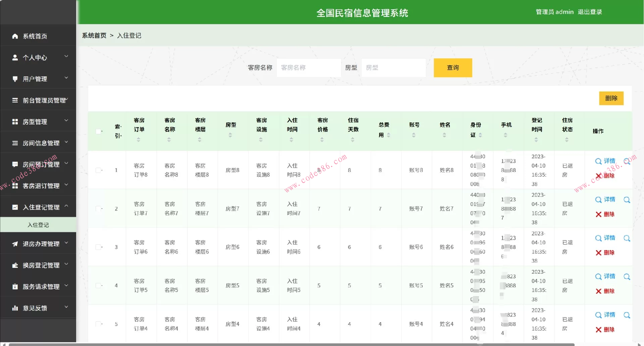Select 换房登记管理 in the sidebar
644x346 pixels.
(38, 265)
